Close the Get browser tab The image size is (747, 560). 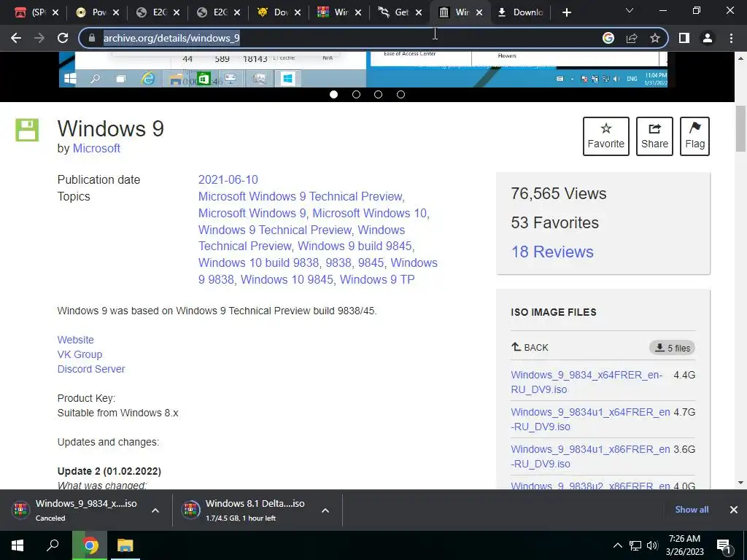419,12
